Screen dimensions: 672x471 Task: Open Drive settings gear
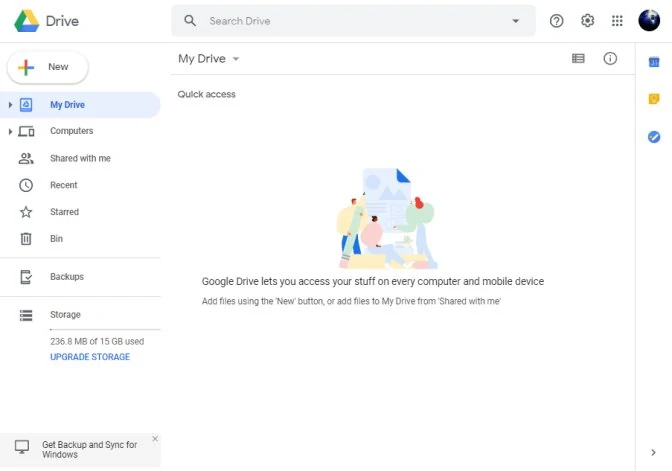[587, 21]
